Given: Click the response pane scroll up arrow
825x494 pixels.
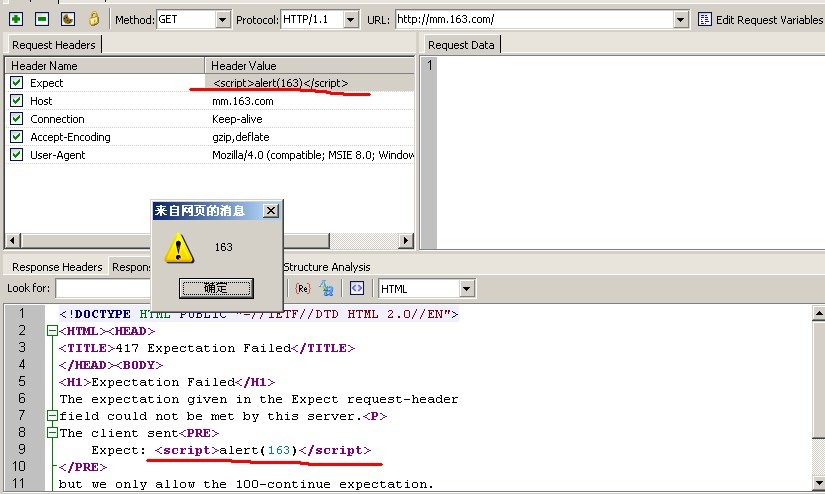Looking at the screenshot, I should coord(818,314).
